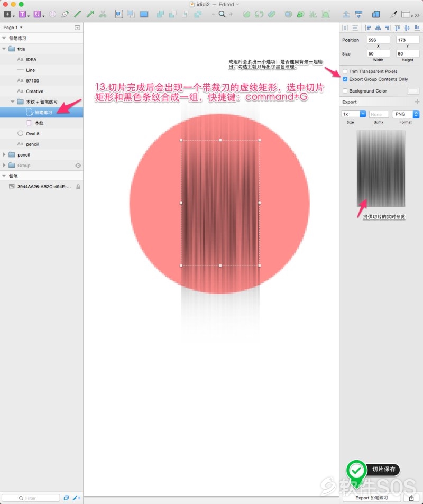Select the purple Text tool
Screen dimensions: 423x504
click(23, 14)
